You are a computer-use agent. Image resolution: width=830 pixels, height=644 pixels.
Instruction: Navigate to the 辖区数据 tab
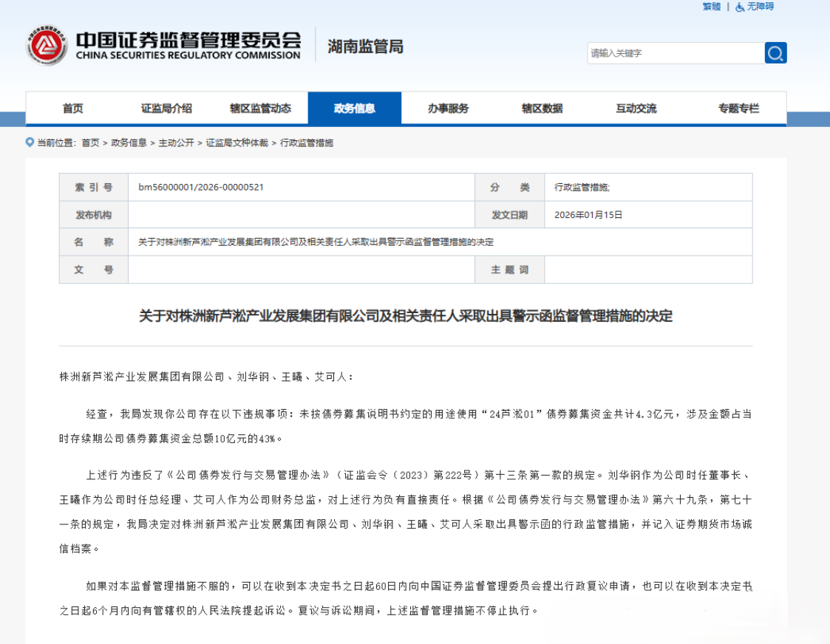coord(542,109)
